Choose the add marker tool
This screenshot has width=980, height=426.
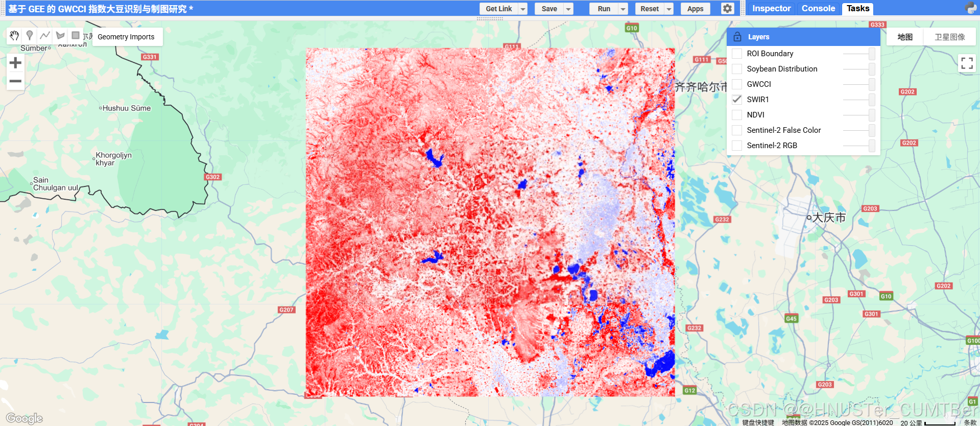pos(30,36)
